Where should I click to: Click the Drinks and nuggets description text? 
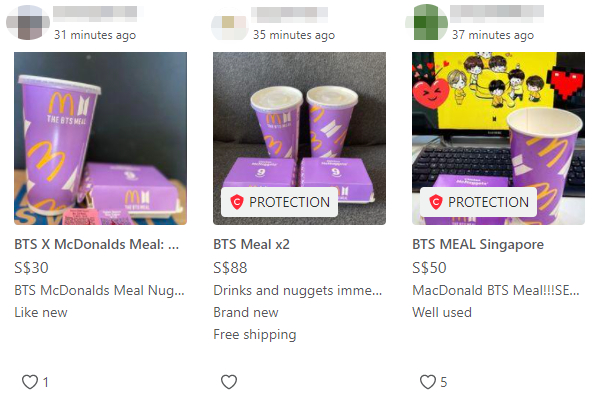coord(297,290)
